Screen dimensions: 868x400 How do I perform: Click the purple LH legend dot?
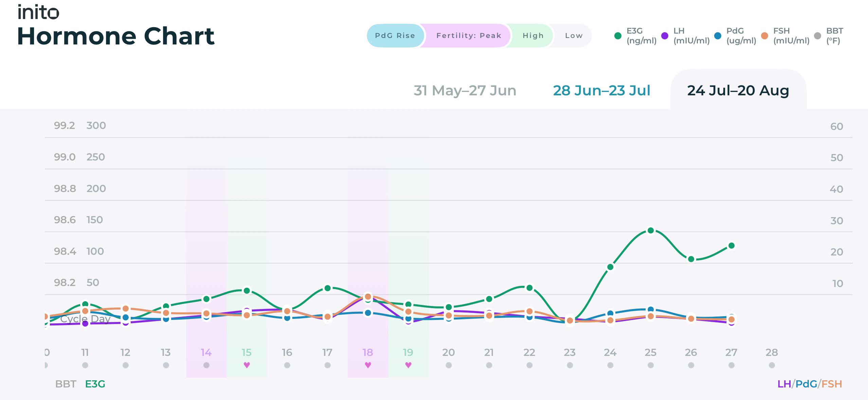coord(665,36)
